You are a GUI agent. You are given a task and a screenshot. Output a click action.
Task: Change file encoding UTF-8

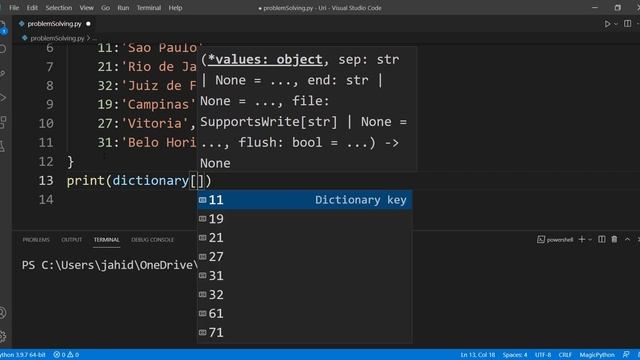tap(543, 355)
